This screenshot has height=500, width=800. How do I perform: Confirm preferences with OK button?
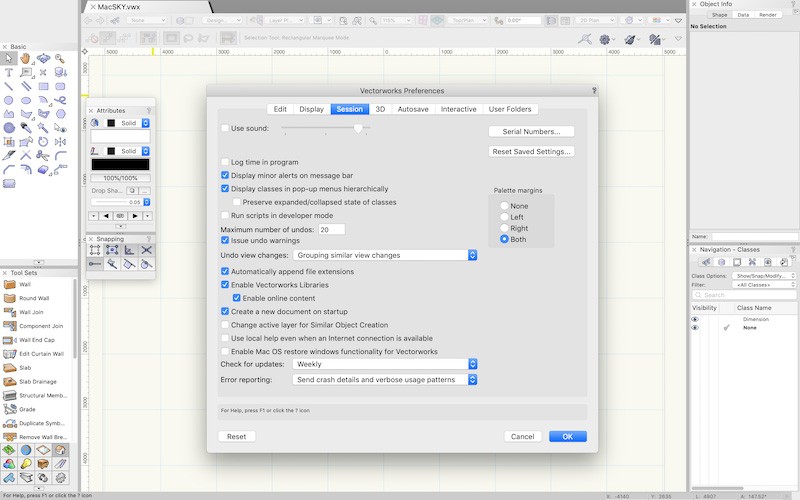pos(568,437)
